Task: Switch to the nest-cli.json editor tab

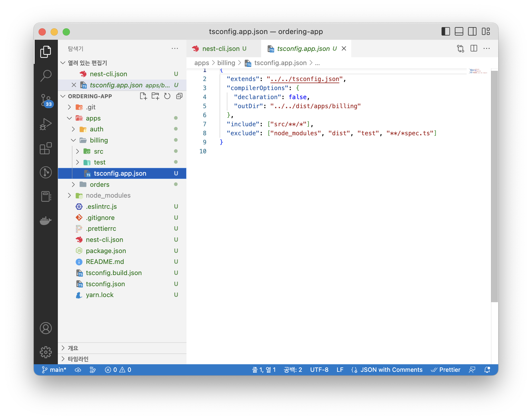Action: 223,49
